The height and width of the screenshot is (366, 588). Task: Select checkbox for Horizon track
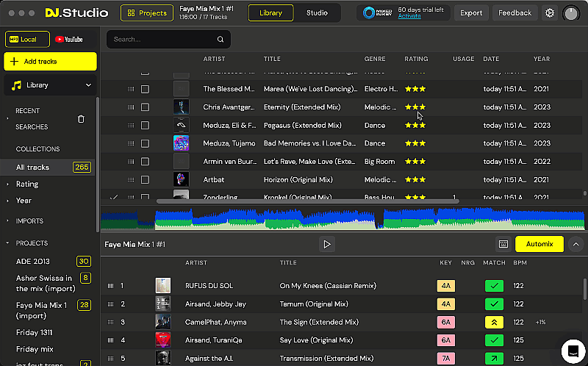[145, 179]
